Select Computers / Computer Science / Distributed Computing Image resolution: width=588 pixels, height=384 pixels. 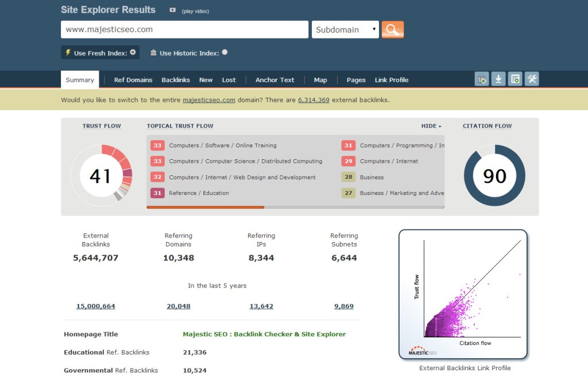pyautogui.click(x=246, y=161)
